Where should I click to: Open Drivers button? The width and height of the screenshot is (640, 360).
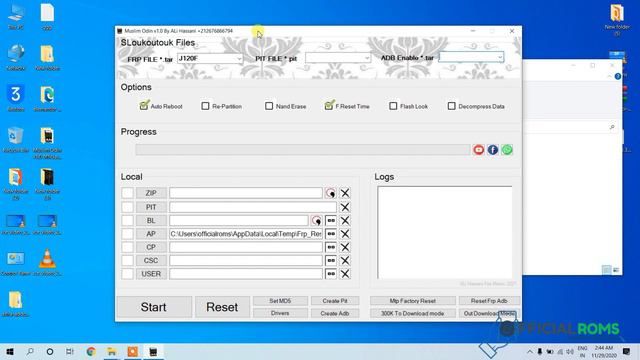pyautogui.click(x=280, y=313)
